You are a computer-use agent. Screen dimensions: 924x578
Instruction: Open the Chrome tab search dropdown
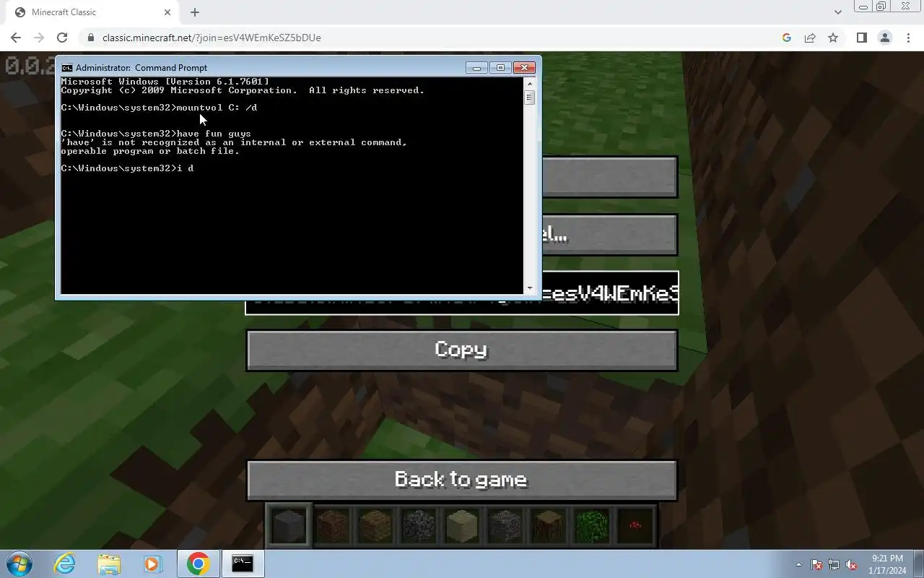[x=837, y=12]
